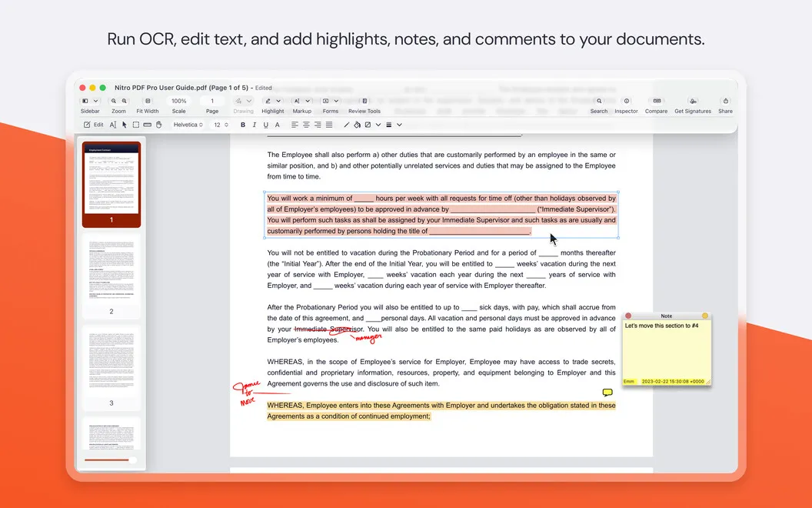
Task: Click the note text "Let's move this section to #4"
Action: 661,326
